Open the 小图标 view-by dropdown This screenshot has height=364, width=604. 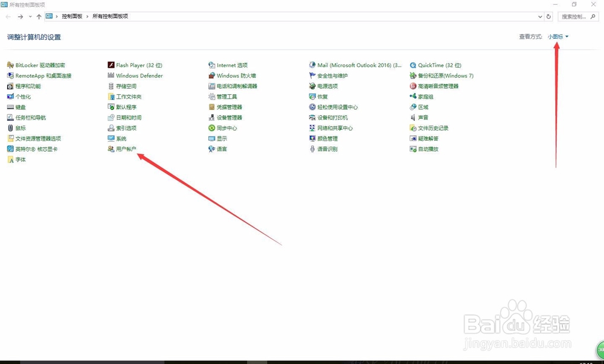click(557, 37)
